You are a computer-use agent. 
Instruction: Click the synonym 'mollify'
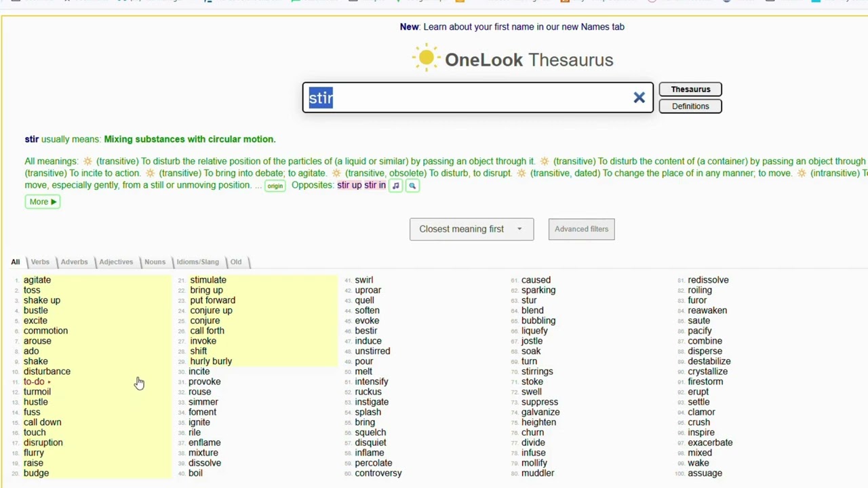534,463
